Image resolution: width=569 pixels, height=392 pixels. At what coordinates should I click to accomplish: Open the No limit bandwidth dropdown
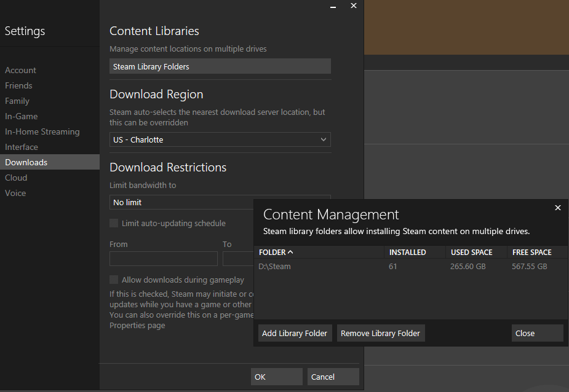pos(181,202)
